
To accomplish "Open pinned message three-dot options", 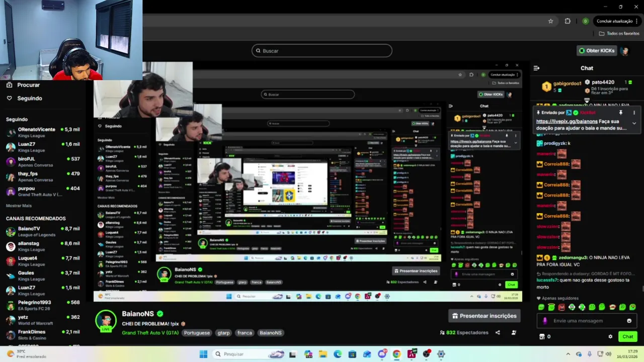I will point(634,113).
